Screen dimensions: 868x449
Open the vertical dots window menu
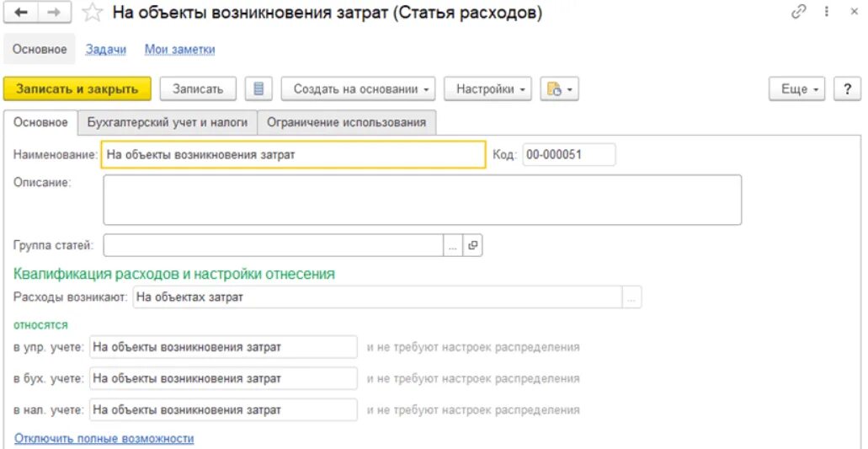tap(827, 12)
